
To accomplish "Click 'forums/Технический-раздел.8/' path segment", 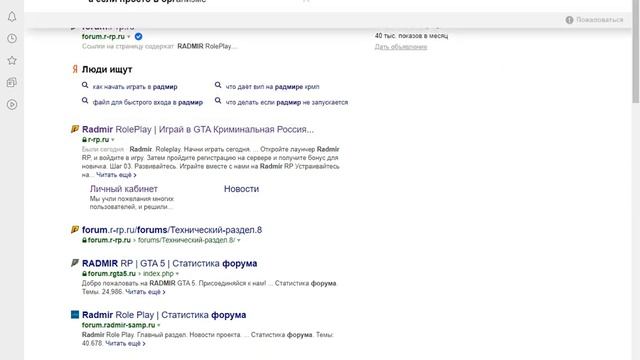I will click(x=187, y=240).
